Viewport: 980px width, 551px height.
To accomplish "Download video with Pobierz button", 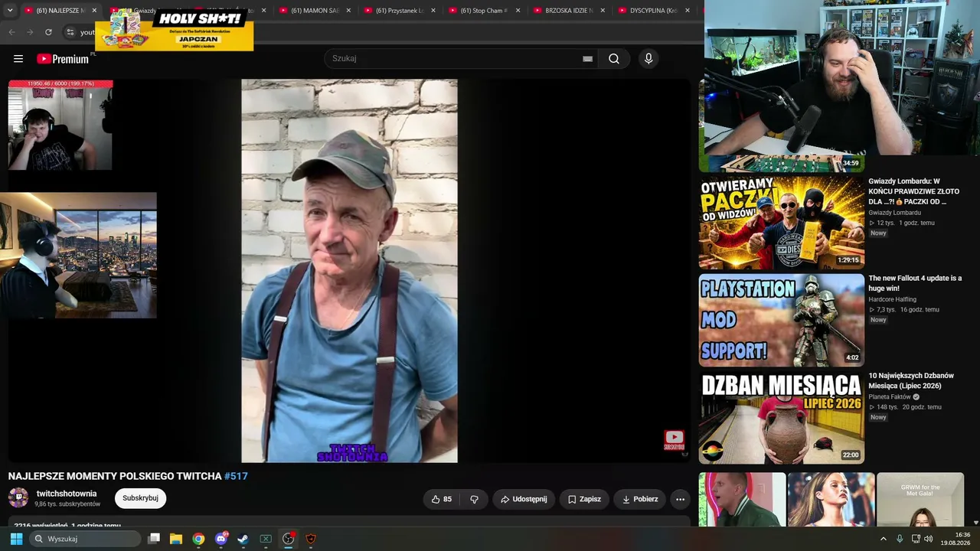I will [639, 499].
